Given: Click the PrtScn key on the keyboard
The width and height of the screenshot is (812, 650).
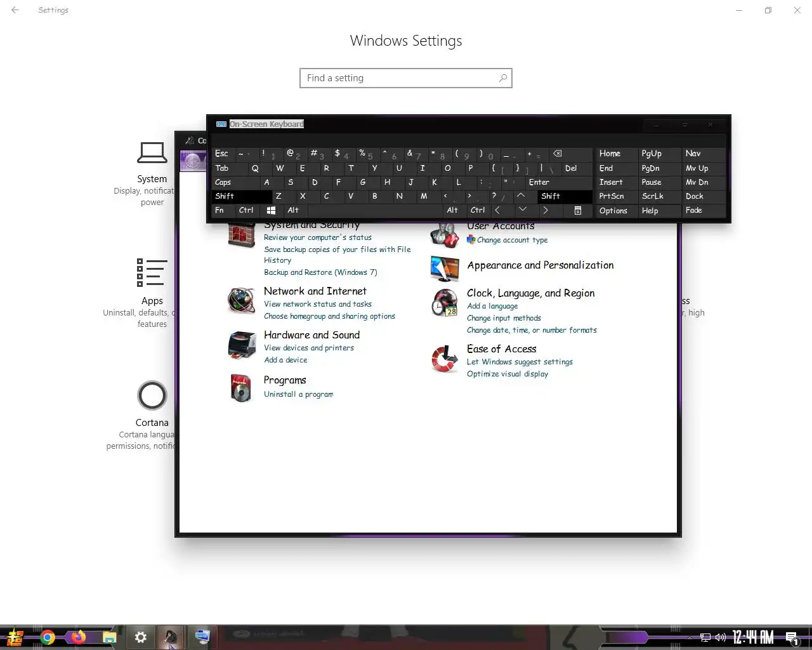Looking at the screenshot, I should (616, 196).
